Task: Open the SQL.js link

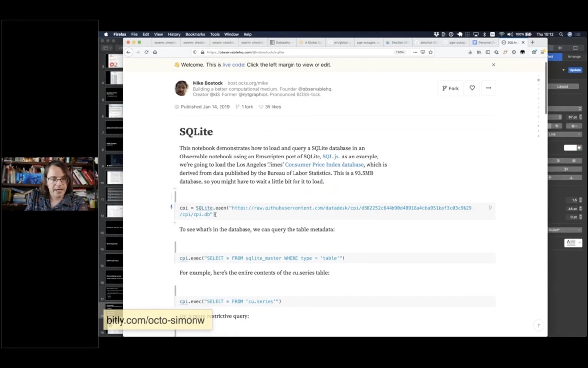Action: pyautogui.click(x=331, y=156)
